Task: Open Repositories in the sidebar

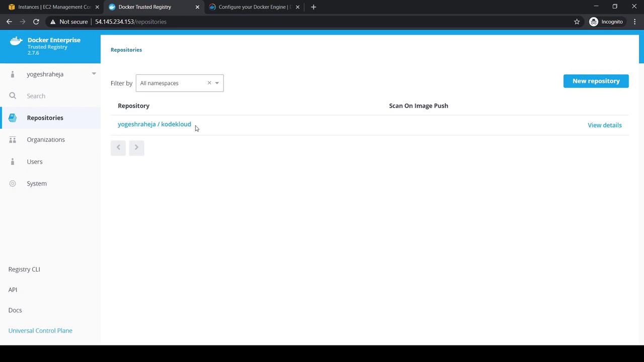Action: [50, 118]
